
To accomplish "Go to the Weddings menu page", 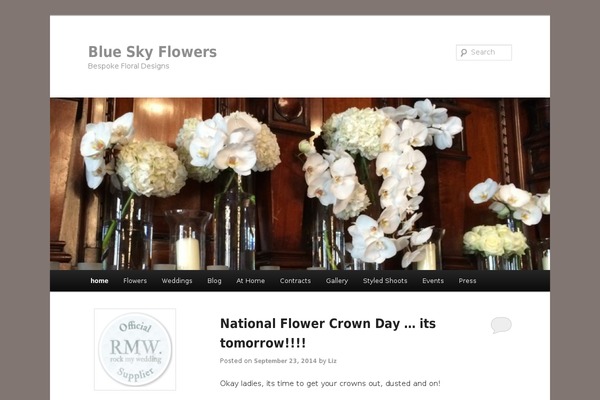I will click(x=177, y=281).
